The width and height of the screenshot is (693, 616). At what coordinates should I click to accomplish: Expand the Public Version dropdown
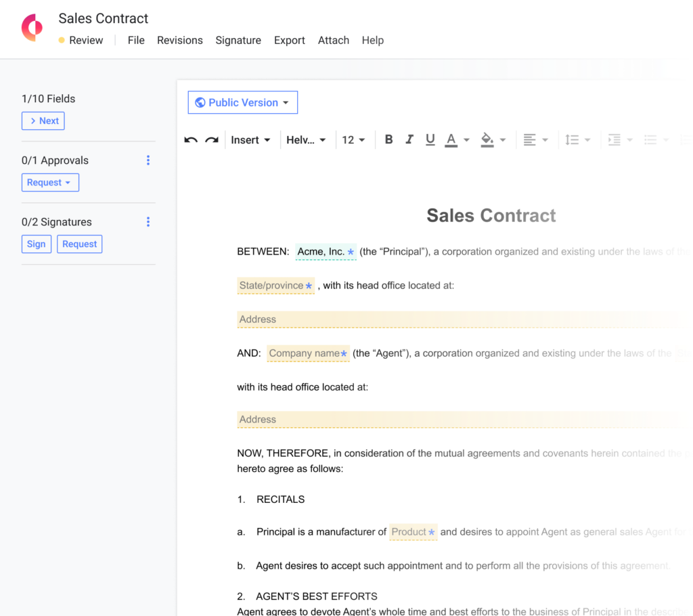coord(242,103)
